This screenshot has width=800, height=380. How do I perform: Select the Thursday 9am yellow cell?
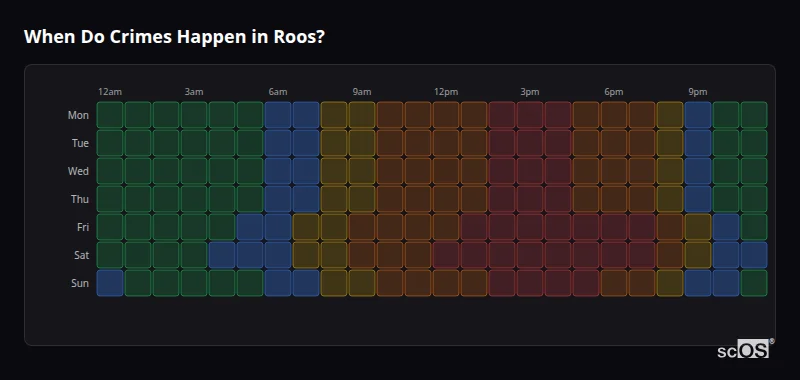click(362, 199)
